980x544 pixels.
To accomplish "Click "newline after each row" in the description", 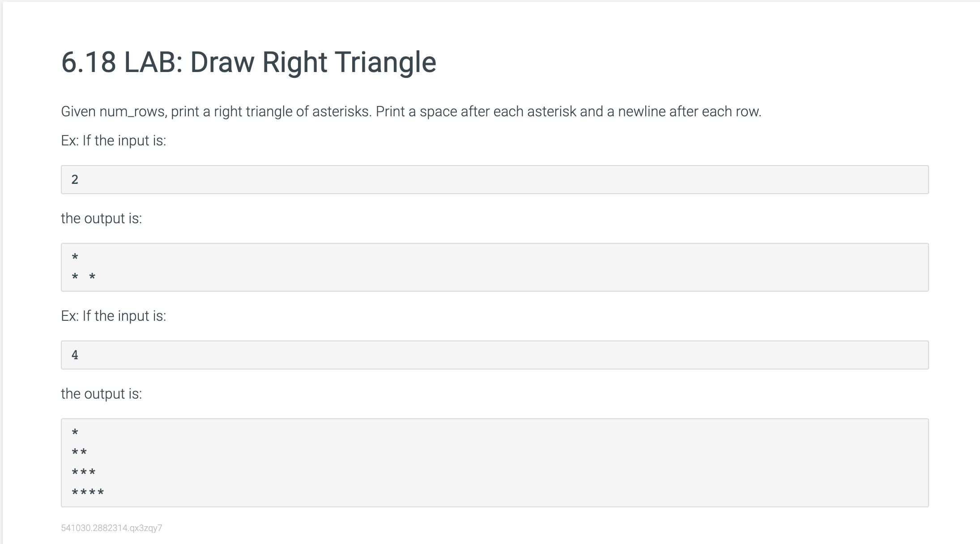I will pos(689,111).
